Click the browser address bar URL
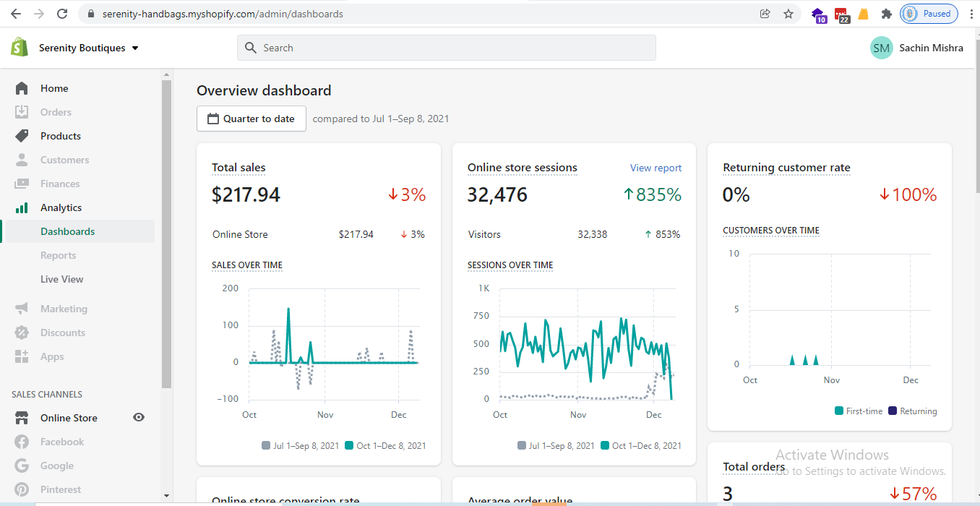The width and height of the screenshot is (980, 506). [223, 14]
